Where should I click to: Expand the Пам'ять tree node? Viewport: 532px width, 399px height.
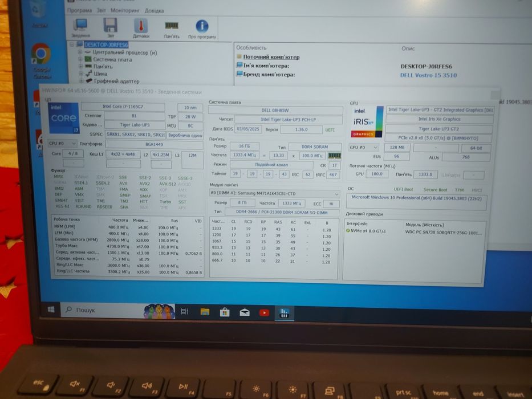(81, 67)
